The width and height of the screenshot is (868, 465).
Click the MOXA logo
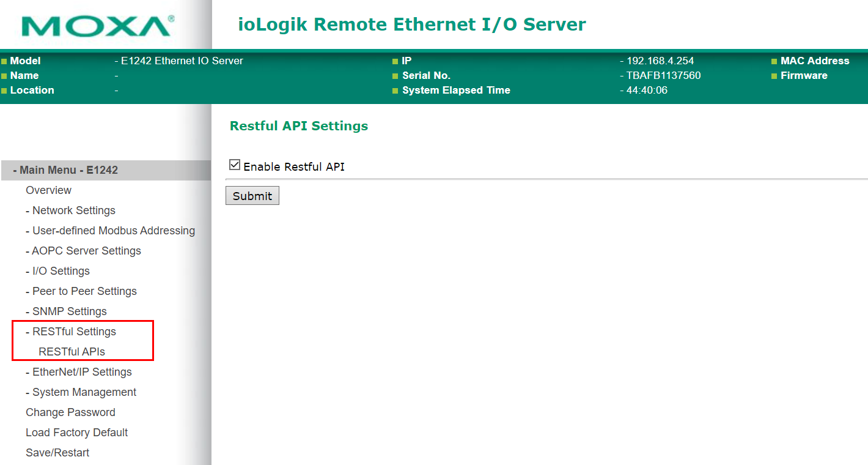pos(98,26)
